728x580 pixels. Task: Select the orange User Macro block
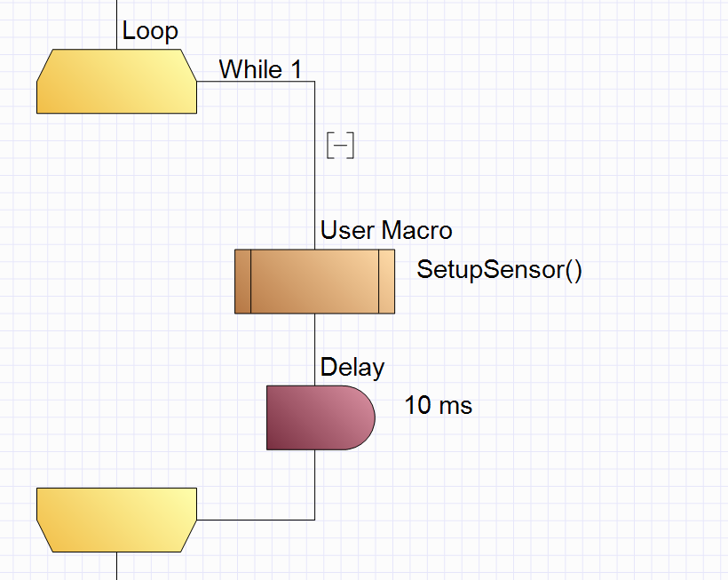tap(314, 282)
